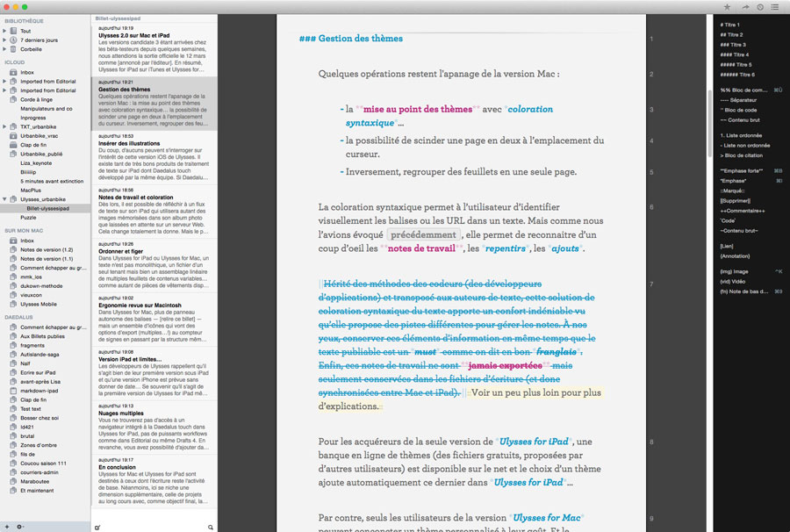
Task: Open the Insérer des illustrations sheet
Action: [154, 157]
